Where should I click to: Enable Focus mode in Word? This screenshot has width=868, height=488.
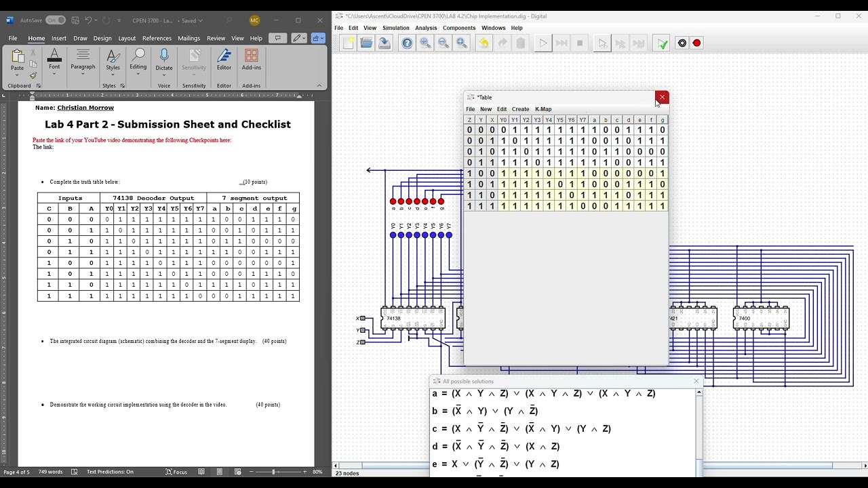pyautogui.click(x=176, y=472)
